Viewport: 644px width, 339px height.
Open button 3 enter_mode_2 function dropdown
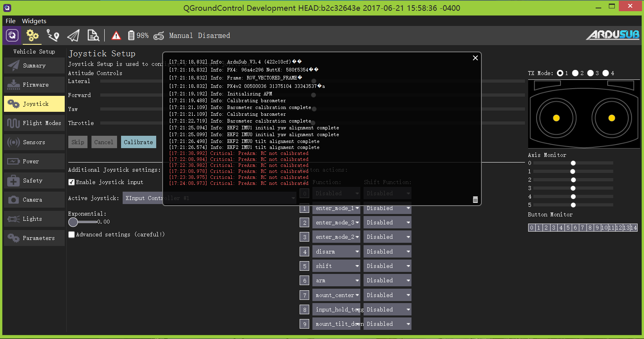pyautogui.click(x=336, y=237)
